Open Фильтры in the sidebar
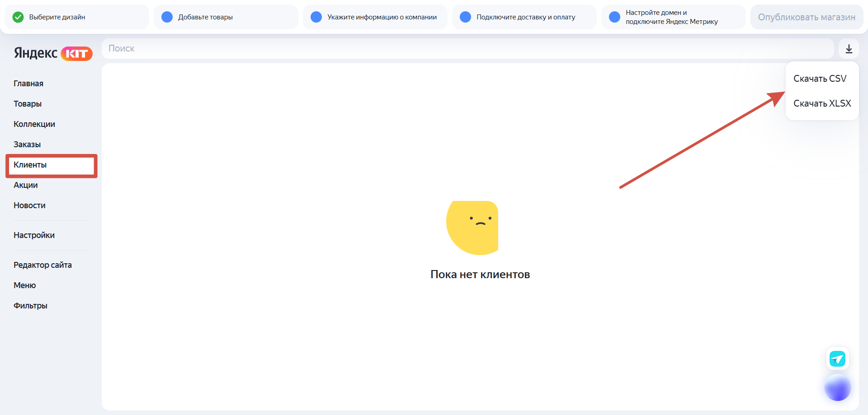The image size is (868, 415). coord(30,306)
